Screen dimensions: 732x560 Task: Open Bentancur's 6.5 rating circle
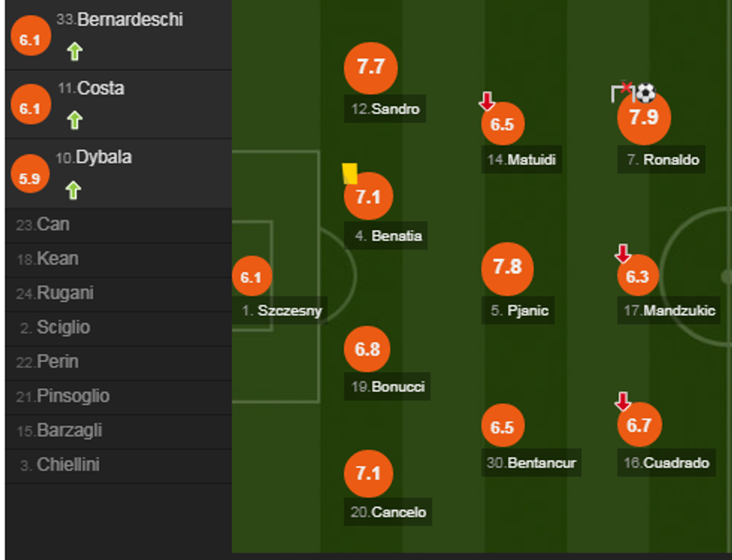[x=502, y=426]
